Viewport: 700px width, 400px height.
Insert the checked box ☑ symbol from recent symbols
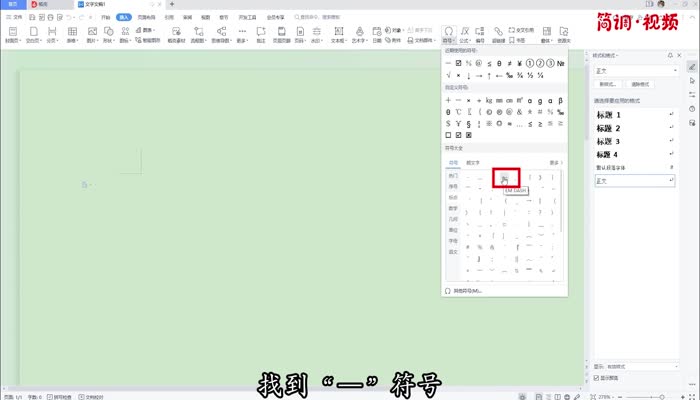click(459, 63)
